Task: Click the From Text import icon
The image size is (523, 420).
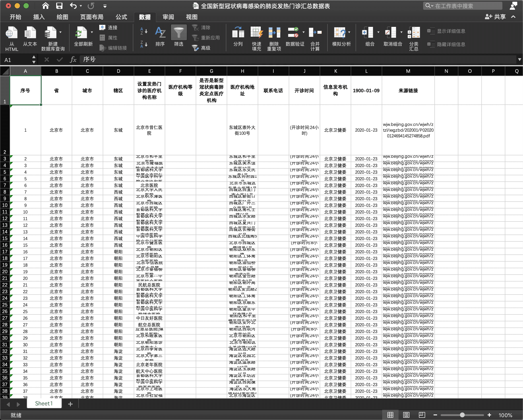Action: pos(30,33)
